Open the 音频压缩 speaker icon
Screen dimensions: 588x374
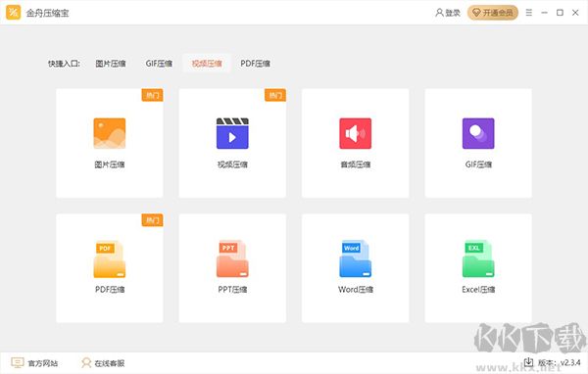coord(356,133)
